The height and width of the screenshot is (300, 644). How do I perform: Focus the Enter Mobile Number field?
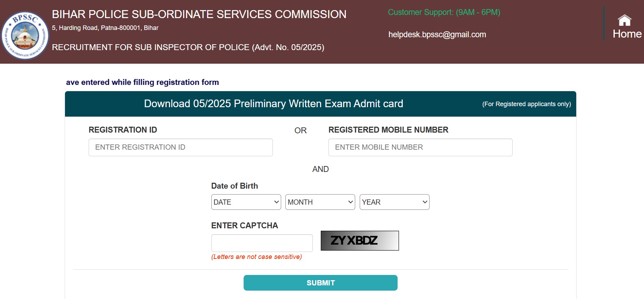click(420, 147)
